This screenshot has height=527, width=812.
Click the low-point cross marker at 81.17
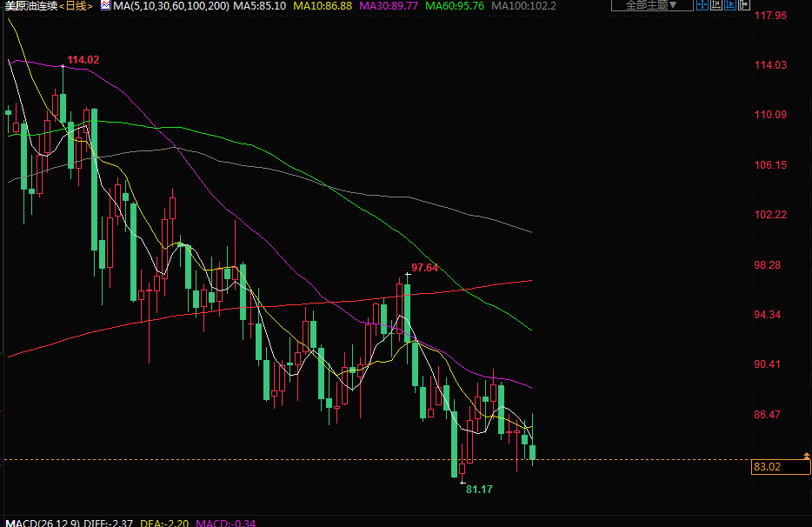point(463,481)
